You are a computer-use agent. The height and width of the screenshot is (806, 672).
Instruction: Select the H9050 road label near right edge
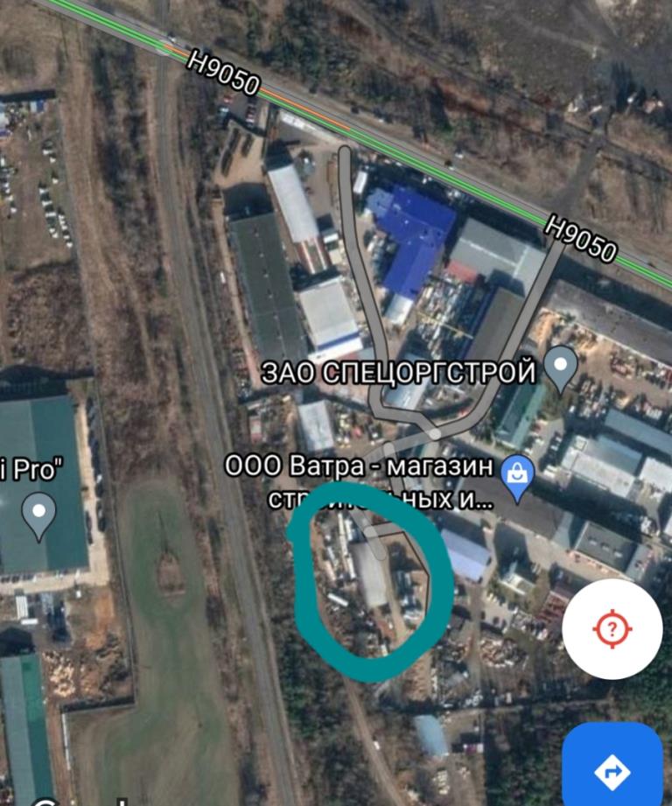coord(580,239)
